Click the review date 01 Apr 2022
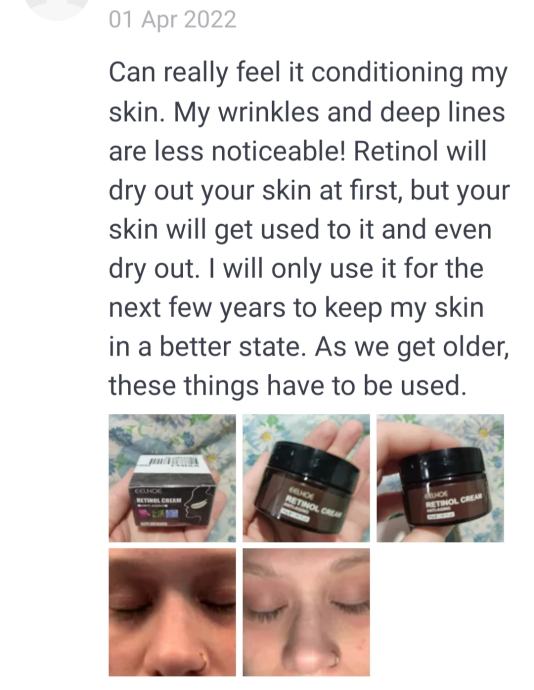Viewport: 534px width, 690px height. [172, 20]
